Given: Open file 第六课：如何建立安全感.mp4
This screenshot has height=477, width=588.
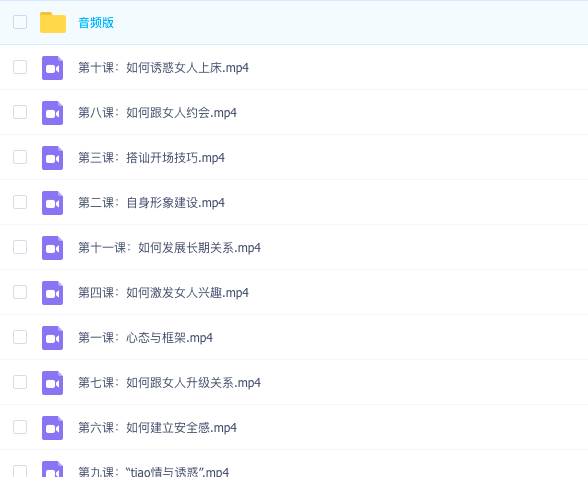Looking at the screenshot, I should point(158,428).
